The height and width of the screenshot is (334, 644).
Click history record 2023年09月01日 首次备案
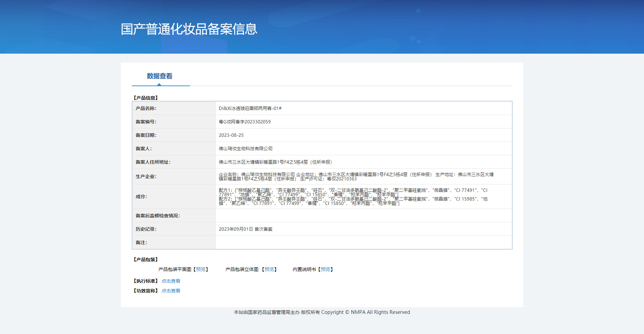tap(246, 229)
